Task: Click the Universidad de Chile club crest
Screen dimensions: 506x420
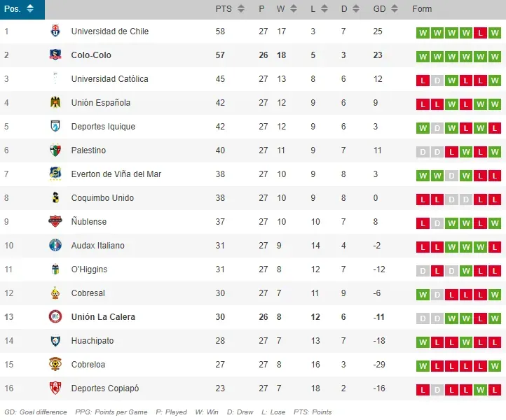Action: (55, 31)
